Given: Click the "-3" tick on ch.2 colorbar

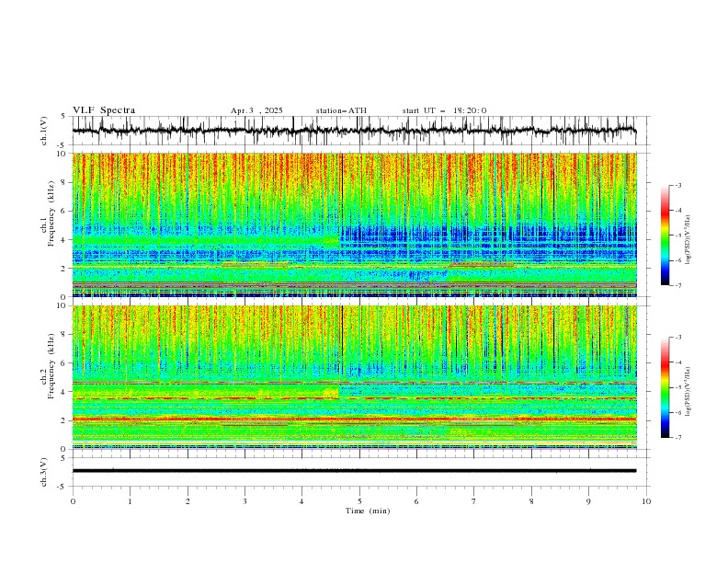Looking at the screenshot, I should (678, 338).
